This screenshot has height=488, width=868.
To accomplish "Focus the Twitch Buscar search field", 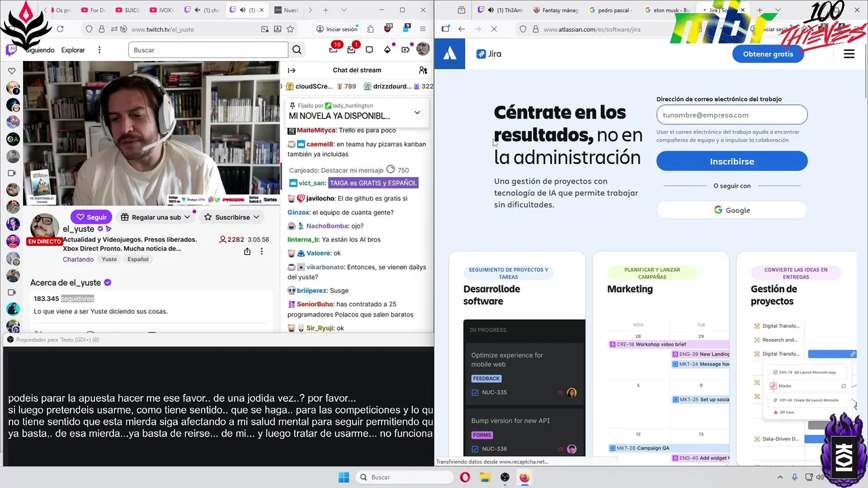I will tap(208, 50).
